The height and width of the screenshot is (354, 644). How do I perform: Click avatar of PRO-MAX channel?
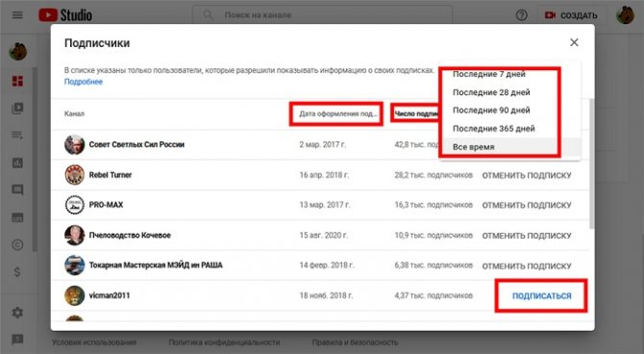tap(74, 205)
